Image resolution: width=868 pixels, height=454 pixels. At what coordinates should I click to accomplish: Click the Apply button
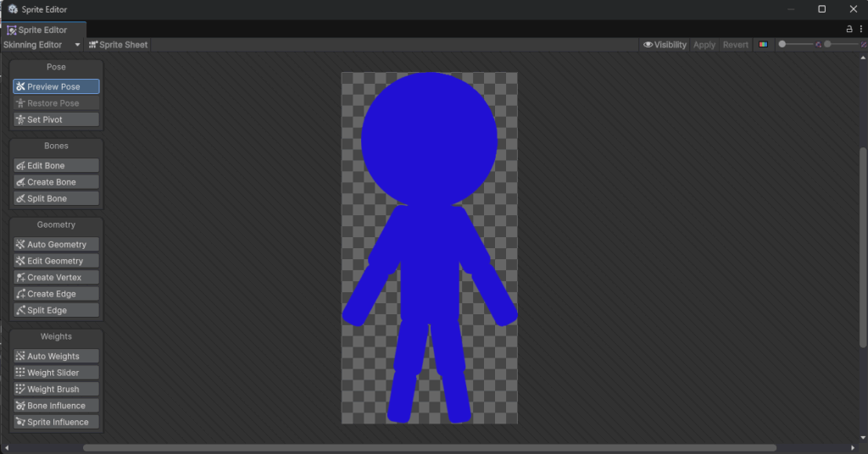pos(704,45)
